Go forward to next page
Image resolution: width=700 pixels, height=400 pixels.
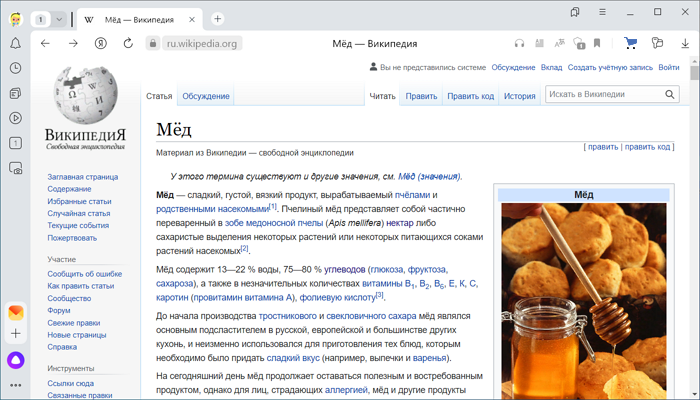pos(73,43)
